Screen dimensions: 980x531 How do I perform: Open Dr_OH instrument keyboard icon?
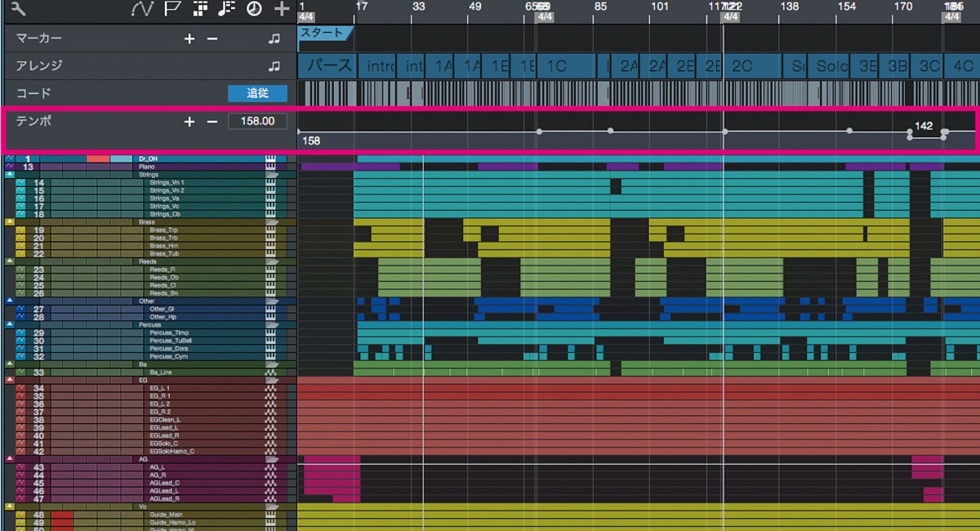click(270, 158)
